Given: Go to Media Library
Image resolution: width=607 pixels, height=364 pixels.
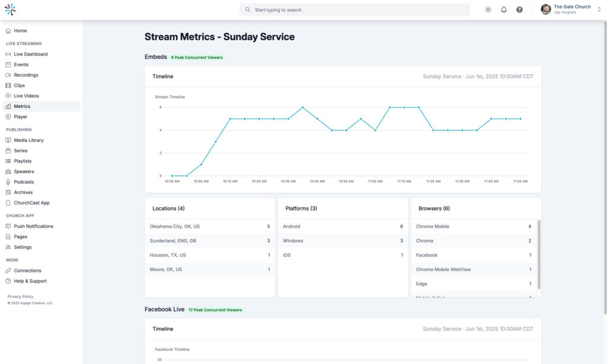Looking at the screenshot, I should [x=28, y=141].
